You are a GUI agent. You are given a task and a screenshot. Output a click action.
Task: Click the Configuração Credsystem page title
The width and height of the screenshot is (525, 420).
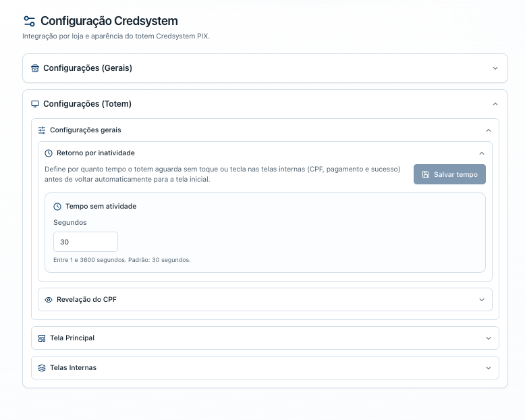pyautogui.click(x=109, y=21)
